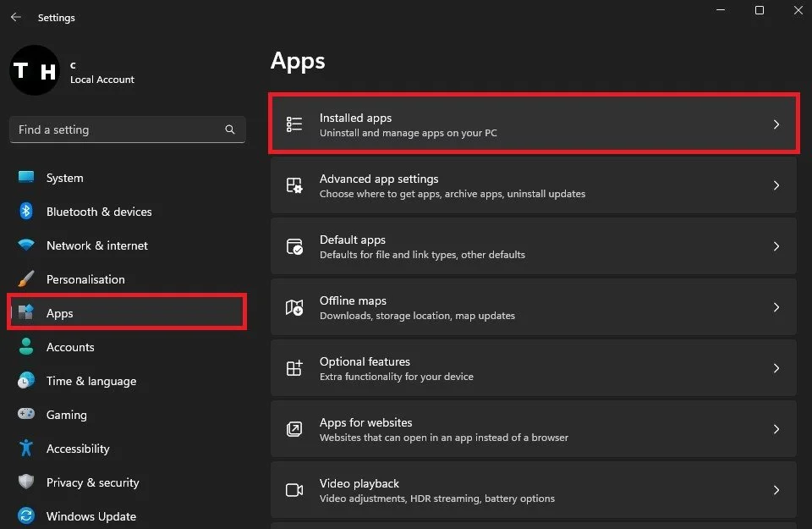Viewport: 812px width, 529px height.
Task: Click the Advanced app settings icon
Action: point(294,185)
